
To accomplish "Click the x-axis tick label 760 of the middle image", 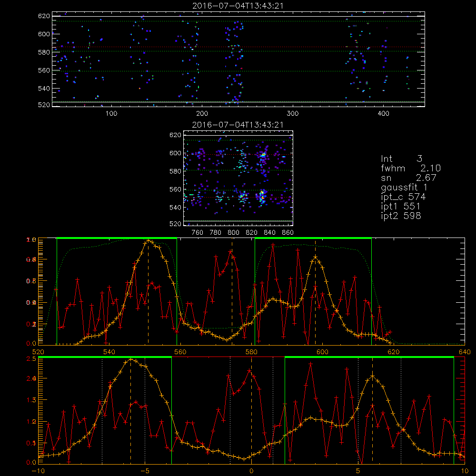I will point(198,233).
